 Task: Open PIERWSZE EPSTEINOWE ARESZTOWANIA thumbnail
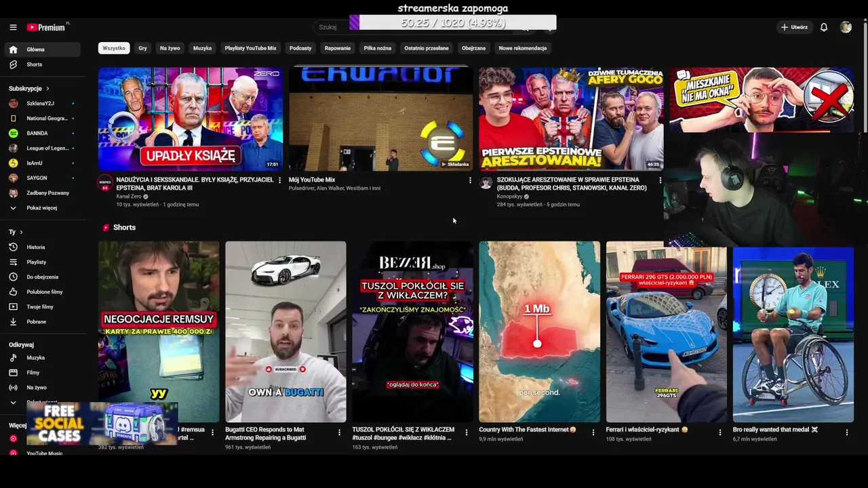click(571, 119)
